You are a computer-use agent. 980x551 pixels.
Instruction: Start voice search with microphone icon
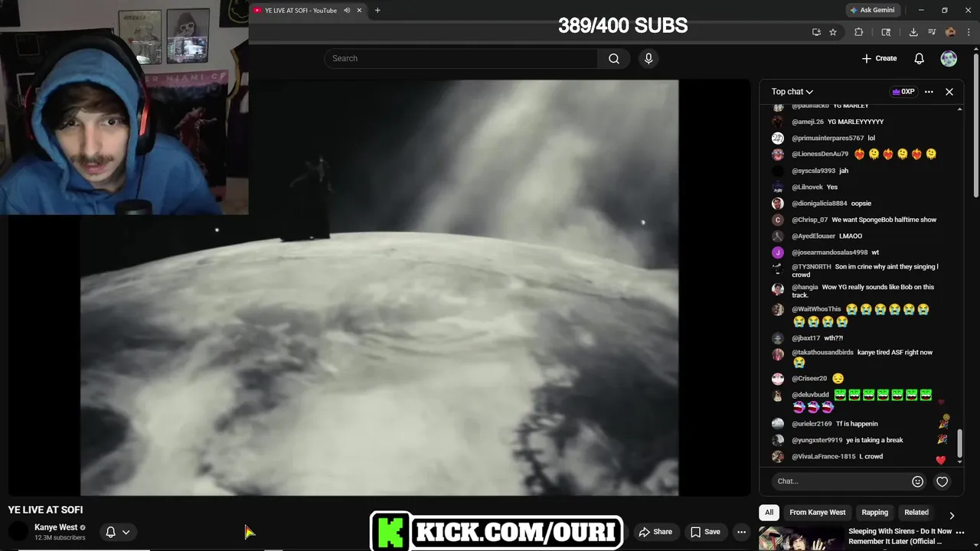(x=648, y=58)
